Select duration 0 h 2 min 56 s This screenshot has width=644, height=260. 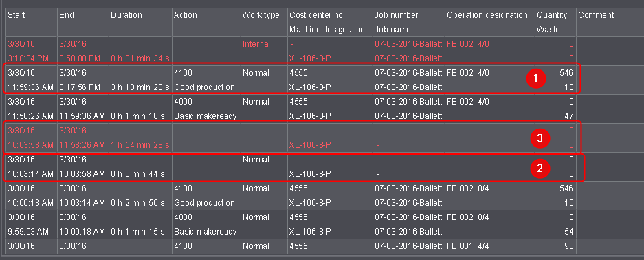[137, 203]
